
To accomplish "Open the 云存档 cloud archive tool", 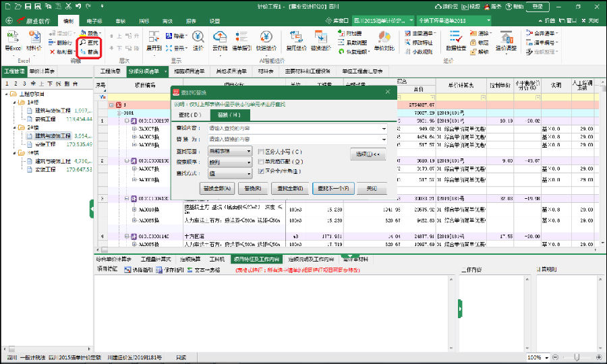I will click(x=220, y=40).
